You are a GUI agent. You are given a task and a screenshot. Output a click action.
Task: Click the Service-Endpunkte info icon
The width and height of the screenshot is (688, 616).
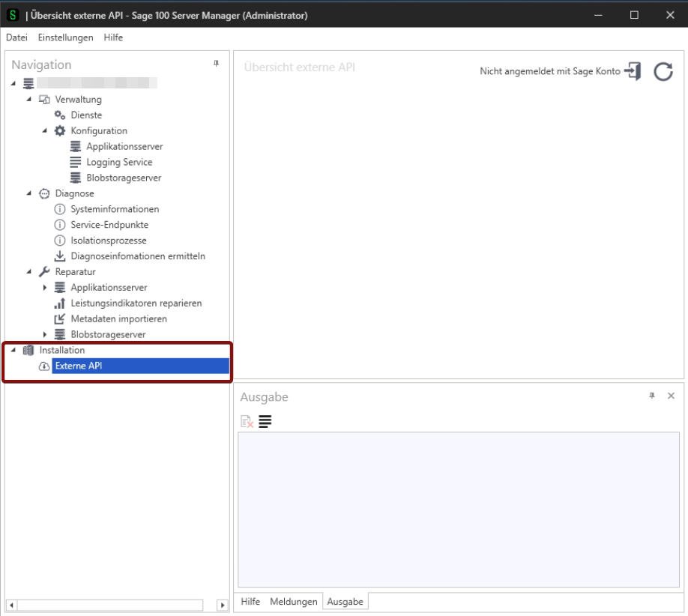point(60,225)
